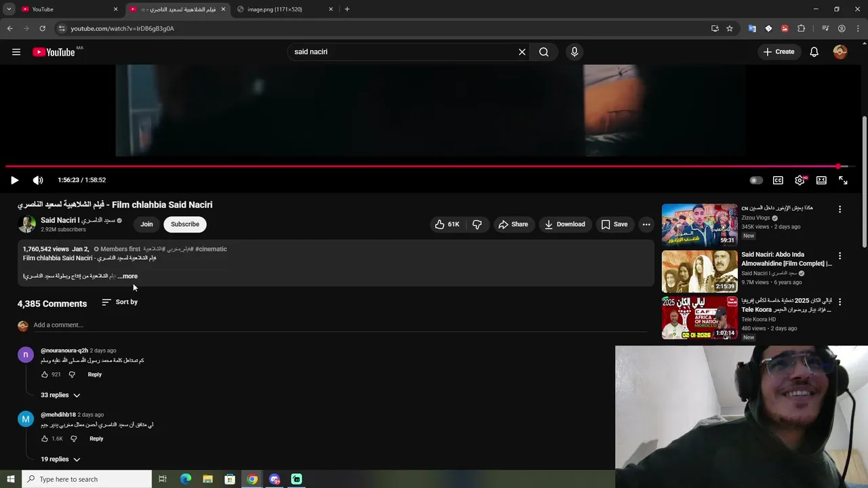The image size is (868, 488).
Task: Like the comment by @nouranoura-q2h
Action: point(45,375)
